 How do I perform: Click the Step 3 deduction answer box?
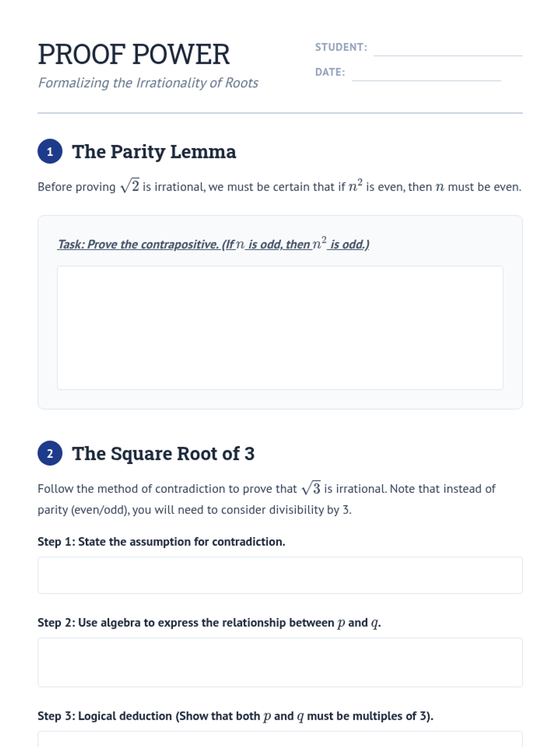point(280,740)
